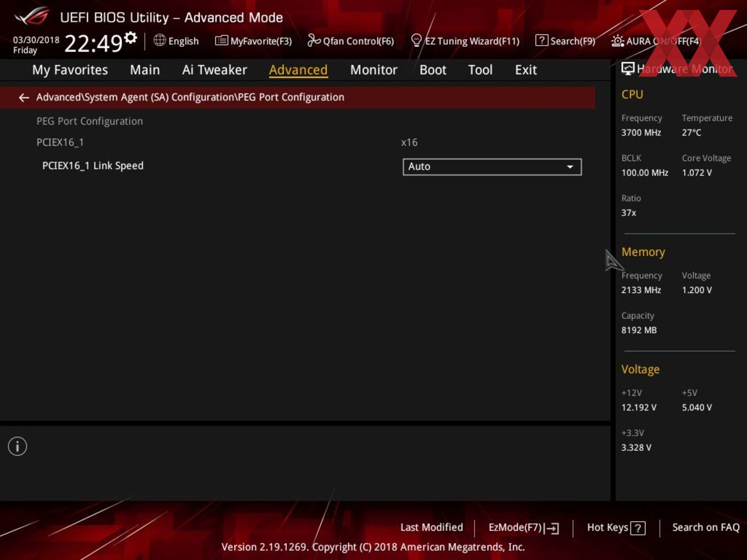Toggle AURA ON/OFF(F4)
Screen dimensions: 747x560
[x=656, y=41]
